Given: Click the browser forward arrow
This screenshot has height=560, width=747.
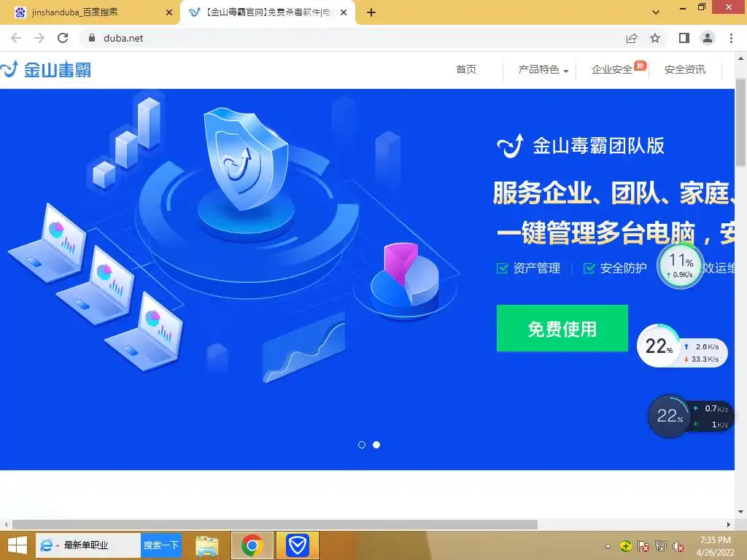Looking at the screenshot, I should pos(39,38).
